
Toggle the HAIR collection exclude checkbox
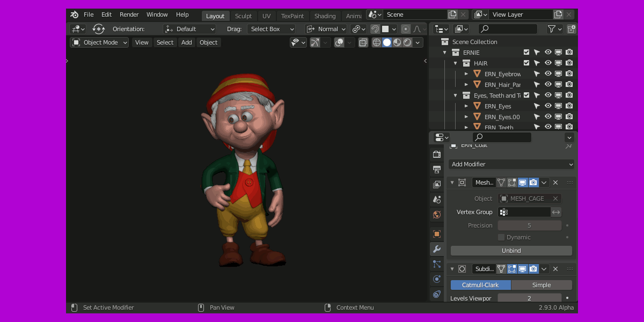tap(526, 63)
